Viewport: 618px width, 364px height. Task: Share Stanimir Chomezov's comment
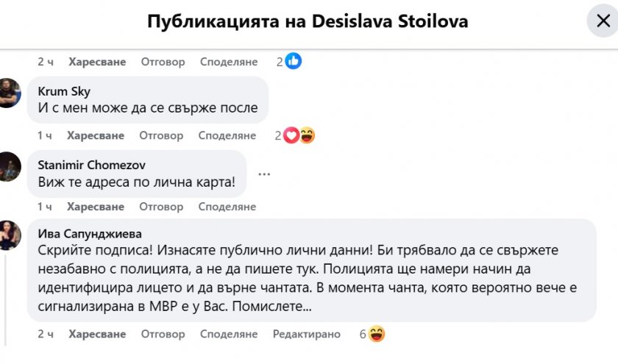pyautogui.click(x=227, y=207)
